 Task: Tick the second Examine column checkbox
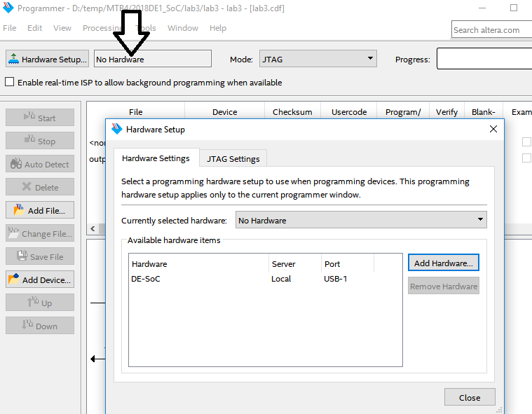pyautogui.click(x=526, y=158)
